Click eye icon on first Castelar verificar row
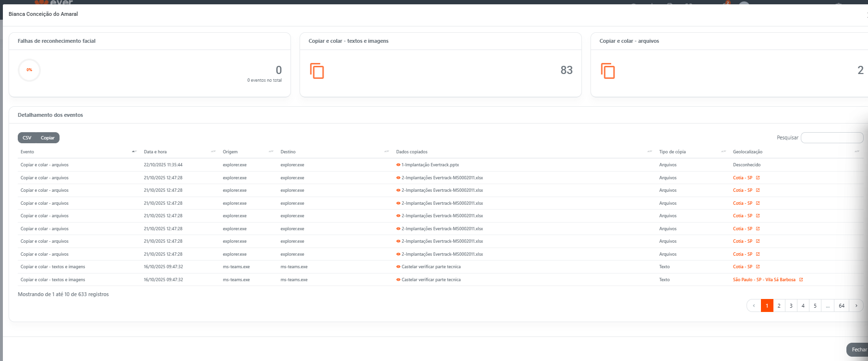Image resolution: width=868 pixels, height=361 pixels. 398,267
